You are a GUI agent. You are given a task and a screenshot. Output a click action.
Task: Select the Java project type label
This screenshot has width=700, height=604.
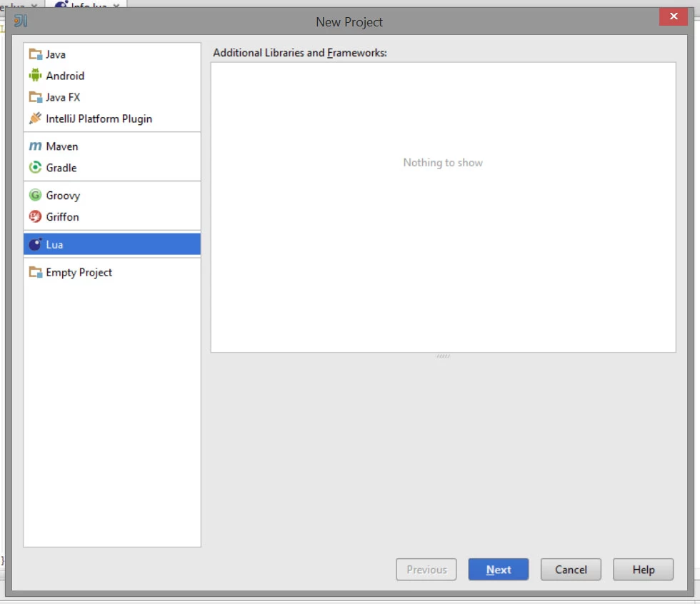56,55
